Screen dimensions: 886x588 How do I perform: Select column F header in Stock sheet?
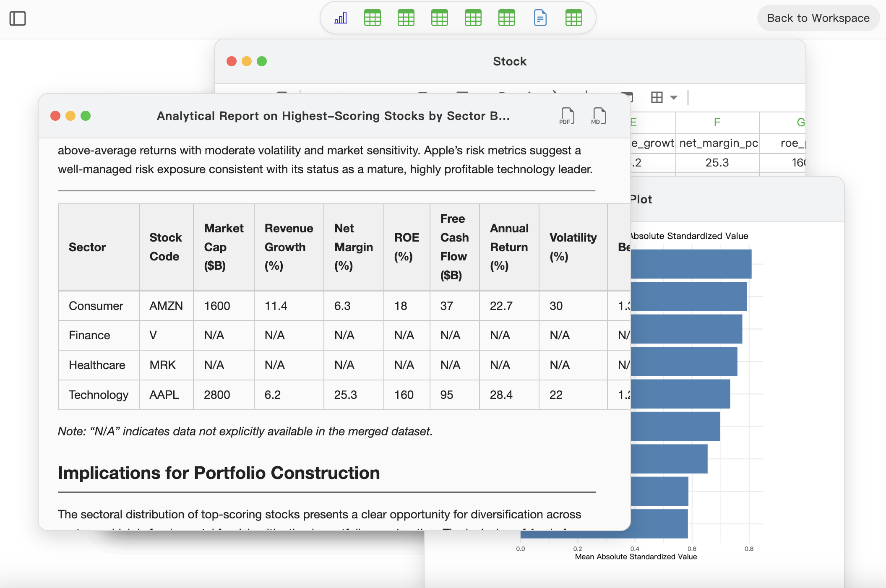(x=717, y=122)
